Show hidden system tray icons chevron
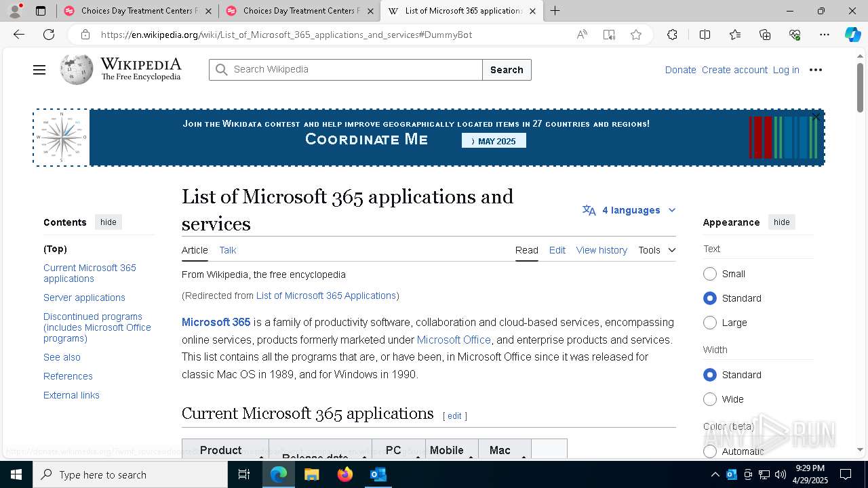 tap(715, 474)
